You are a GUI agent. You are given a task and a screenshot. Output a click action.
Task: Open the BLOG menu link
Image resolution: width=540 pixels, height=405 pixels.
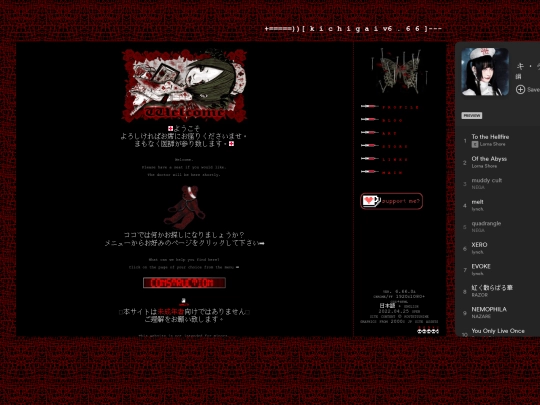[392, 121]
